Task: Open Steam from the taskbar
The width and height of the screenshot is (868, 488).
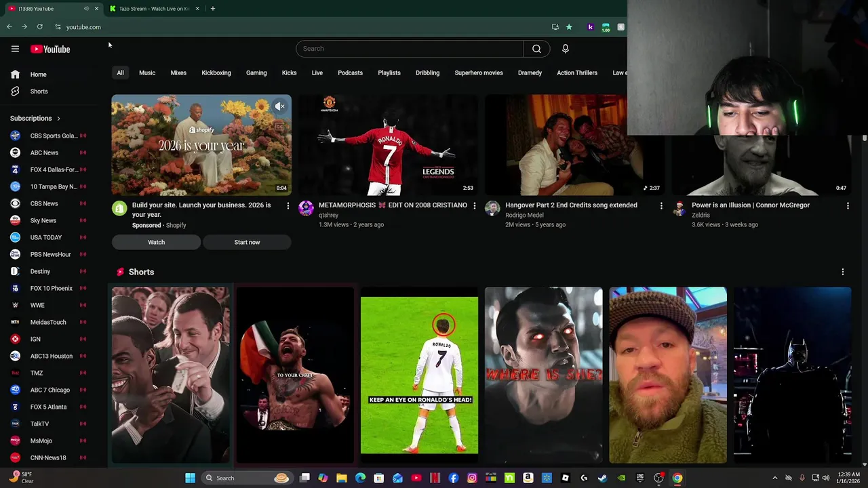Action: (x=602, y=478)
